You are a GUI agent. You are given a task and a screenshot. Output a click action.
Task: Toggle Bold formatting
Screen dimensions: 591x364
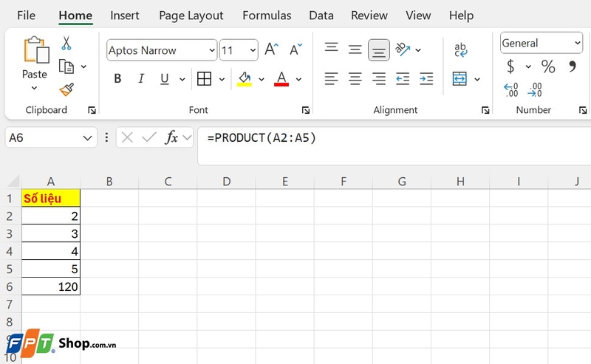click(x=117, y=78)
